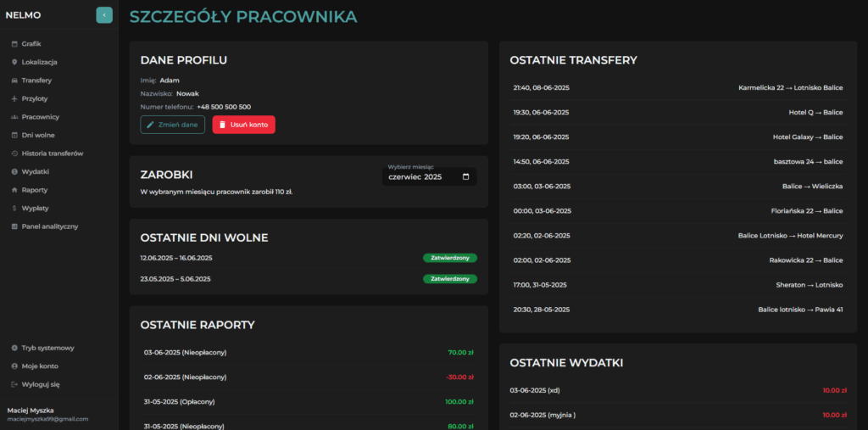Select days off row 12.06.2025 – 16.06.2025
The image size is (868, 430).
point(309,258)
